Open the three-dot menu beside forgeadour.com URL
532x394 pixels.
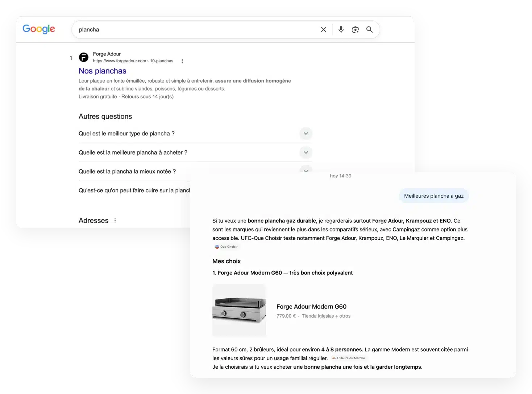(x=182, y=61)
